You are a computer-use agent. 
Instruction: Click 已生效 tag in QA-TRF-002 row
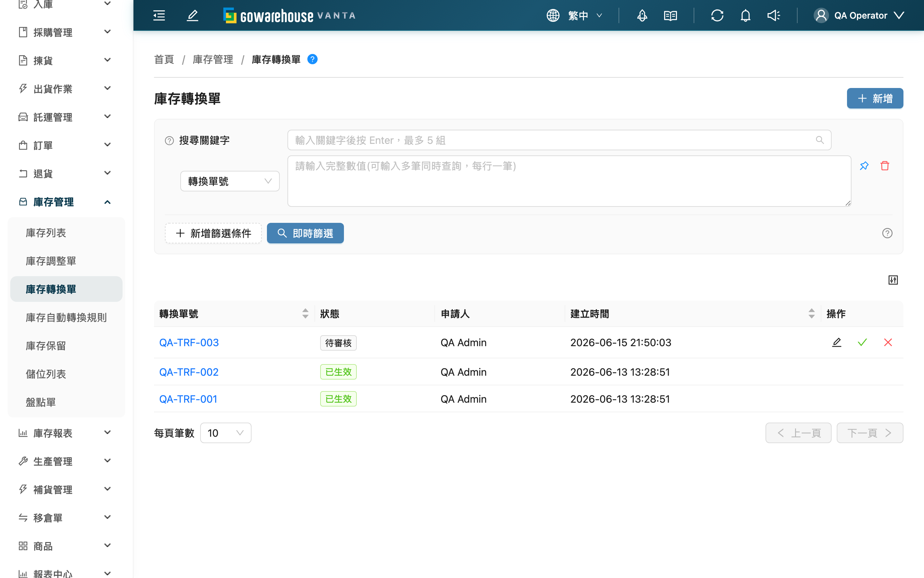338,372
